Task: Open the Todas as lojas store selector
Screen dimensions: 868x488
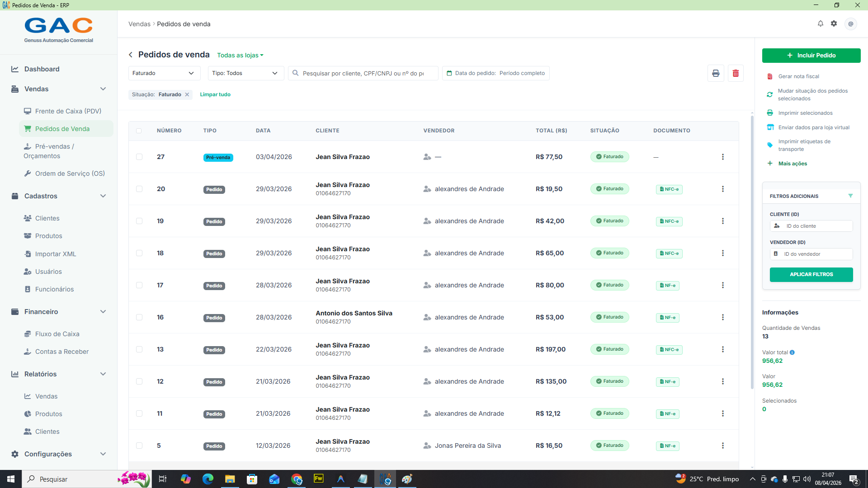Action: (x=240, y=55)
